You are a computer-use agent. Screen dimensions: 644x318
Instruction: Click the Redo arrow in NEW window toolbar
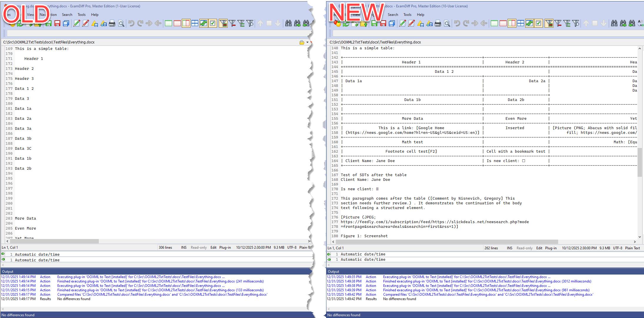pos(466,23)
